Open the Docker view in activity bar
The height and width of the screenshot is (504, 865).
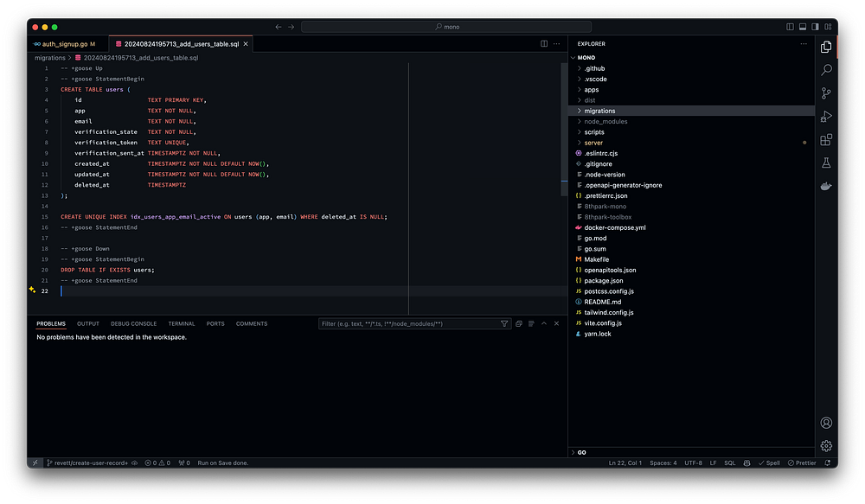[x=826, y=186]
